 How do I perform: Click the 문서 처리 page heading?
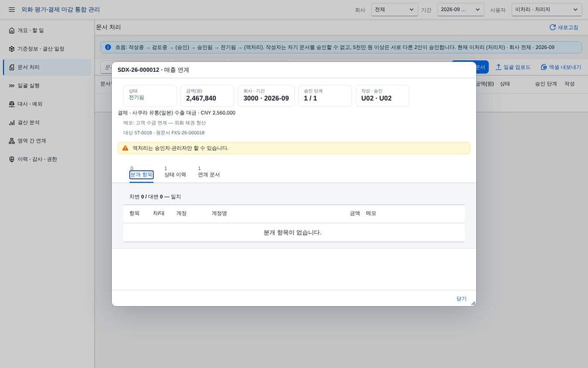pyautogui.click(x=108, y=28)
